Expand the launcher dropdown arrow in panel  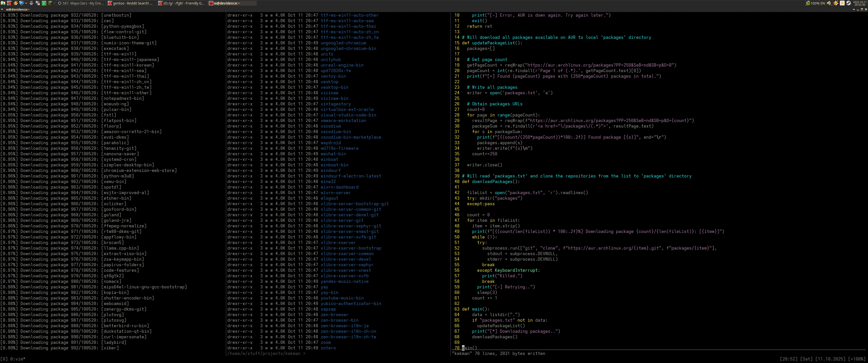coord(26,3)
